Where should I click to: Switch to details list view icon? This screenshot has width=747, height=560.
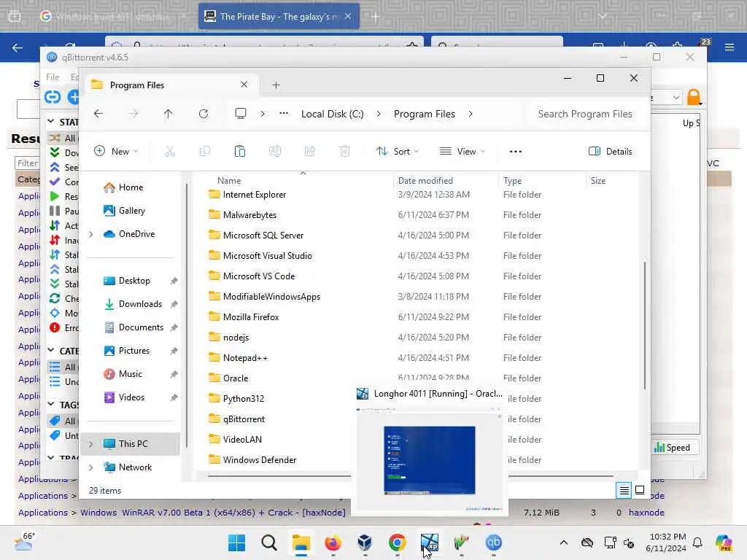tap(624, 490)
